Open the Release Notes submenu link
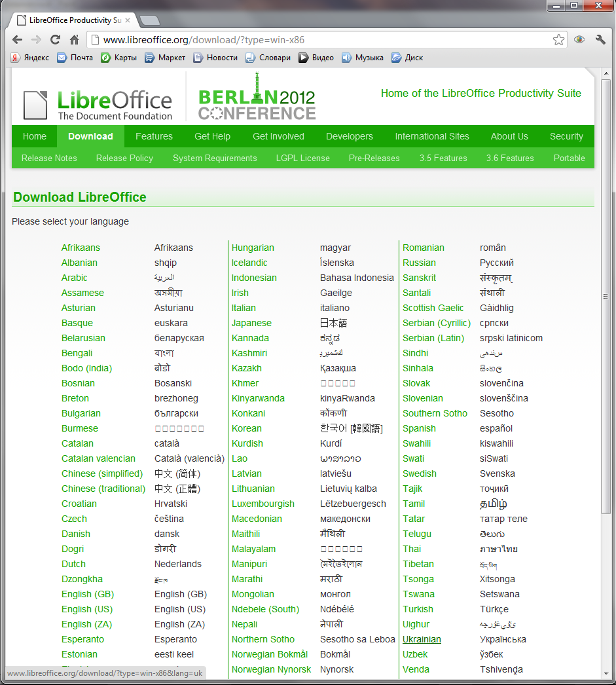 click(x=49, y=158)
